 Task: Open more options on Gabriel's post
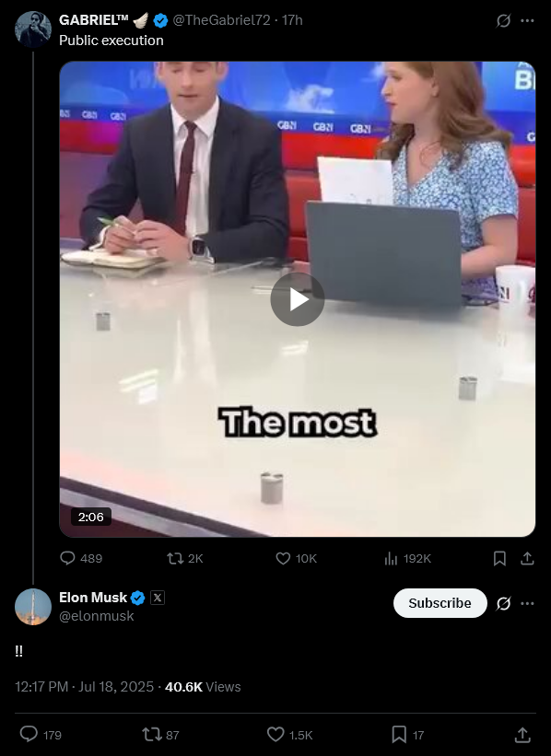527,21
